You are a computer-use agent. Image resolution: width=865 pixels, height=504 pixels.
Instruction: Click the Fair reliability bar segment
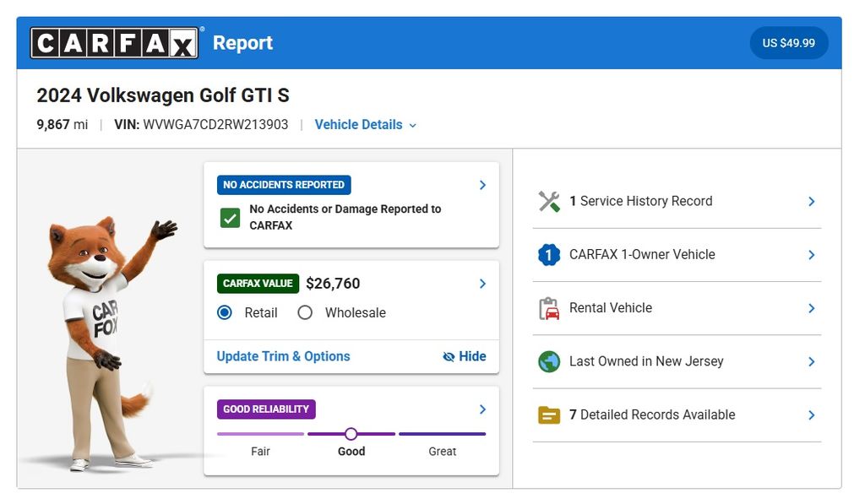click(260, 434)
